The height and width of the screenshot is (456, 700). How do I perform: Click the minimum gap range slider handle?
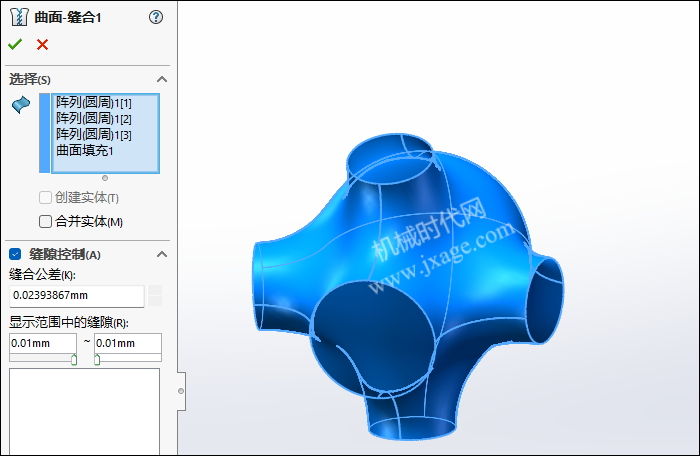(x=74, y=359)
